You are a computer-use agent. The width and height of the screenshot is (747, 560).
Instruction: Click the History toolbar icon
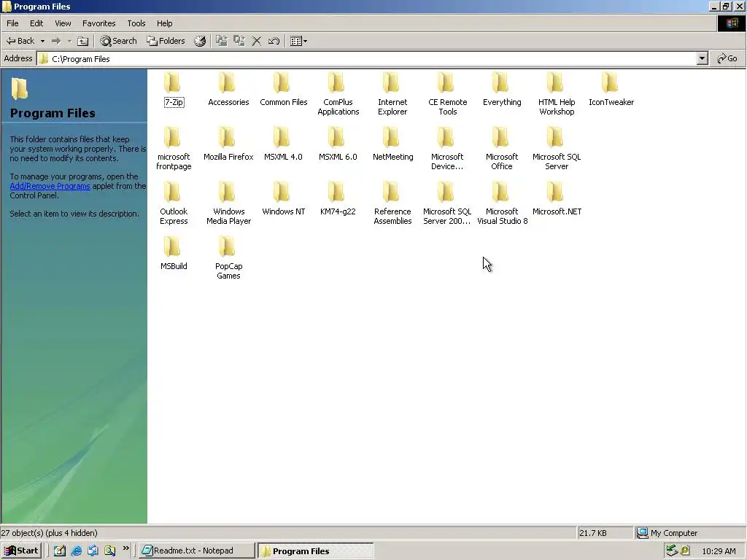coord(200,41)
